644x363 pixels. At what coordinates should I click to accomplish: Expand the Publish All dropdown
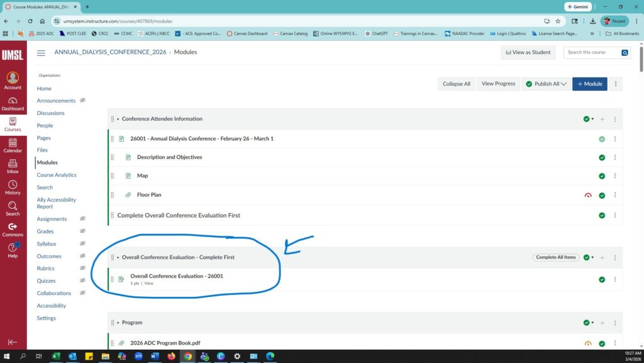tap(546, 84)
